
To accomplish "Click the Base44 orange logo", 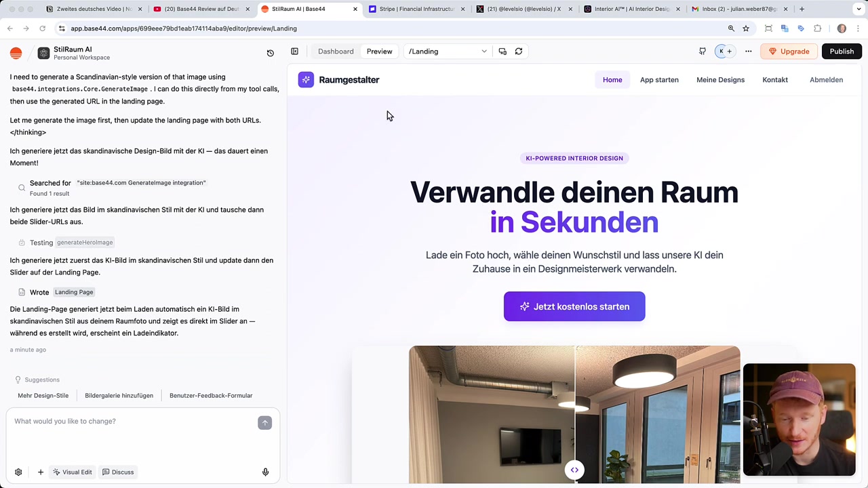I will 16,54.
